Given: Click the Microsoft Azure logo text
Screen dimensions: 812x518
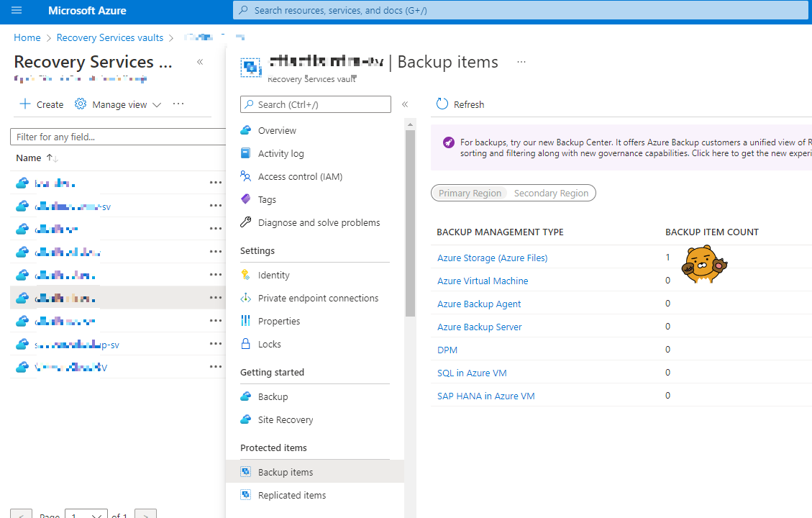Looking at the screenshot, I should (x=87, y=10).
